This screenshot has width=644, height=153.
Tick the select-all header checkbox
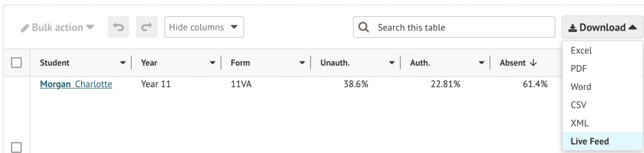(16, 63)
